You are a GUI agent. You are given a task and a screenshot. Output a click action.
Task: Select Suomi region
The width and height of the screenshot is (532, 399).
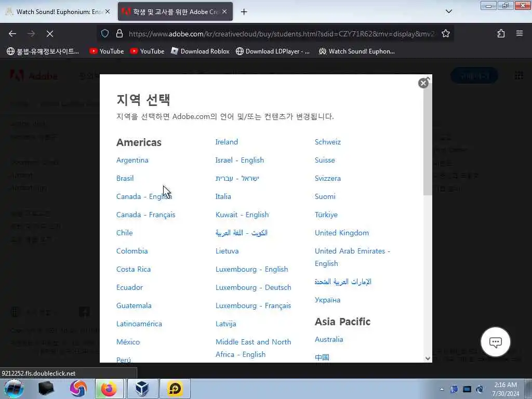(x=325, y=196)
